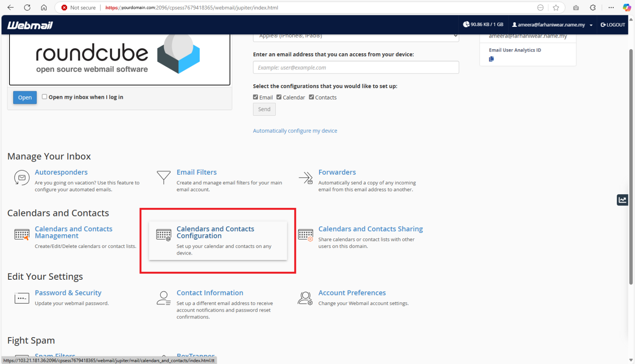This screenshot has width=635, height=364.
Task: Open the browser settings menu
Action: pyautogui.click(x=611, y=7)
